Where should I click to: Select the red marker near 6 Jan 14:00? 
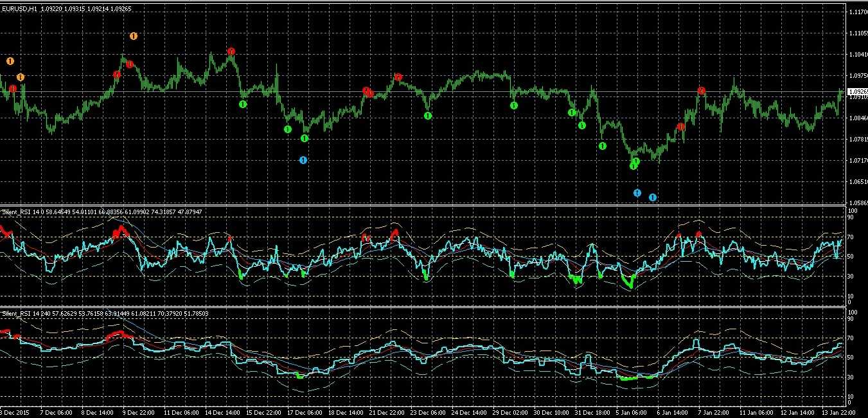click(x=681, y=127)
